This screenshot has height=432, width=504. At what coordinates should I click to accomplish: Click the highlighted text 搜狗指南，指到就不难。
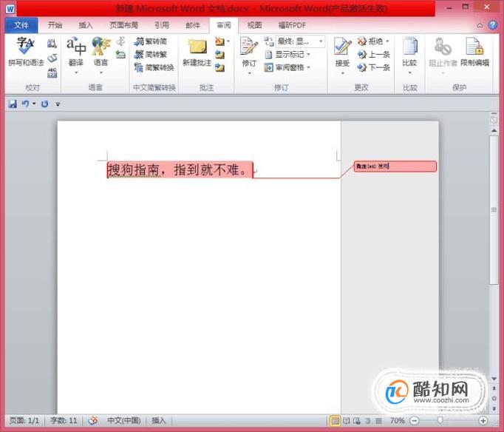click(x=180, y=169)
